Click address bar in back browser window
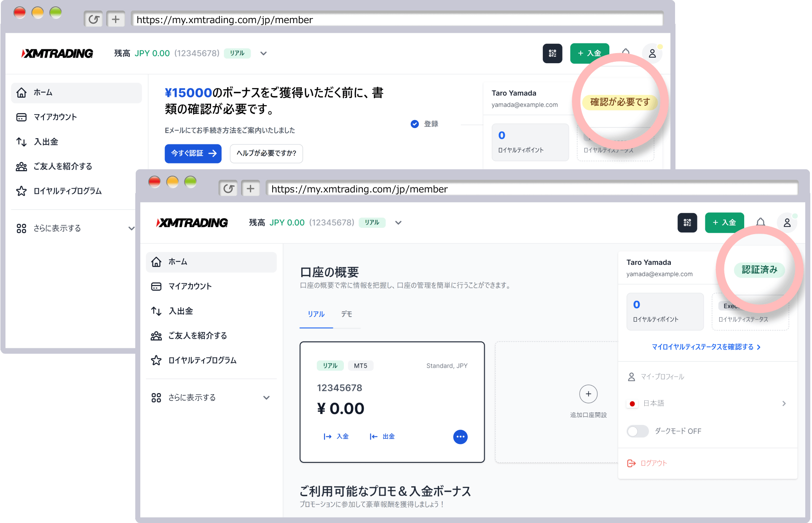The height and width of the screenshot is (523, 812). pos(397,19)
